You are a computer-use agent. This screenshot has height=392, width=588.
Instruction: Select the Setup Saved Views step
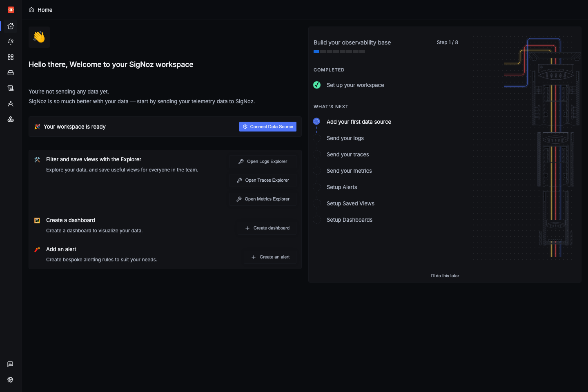tap(350, 203)
